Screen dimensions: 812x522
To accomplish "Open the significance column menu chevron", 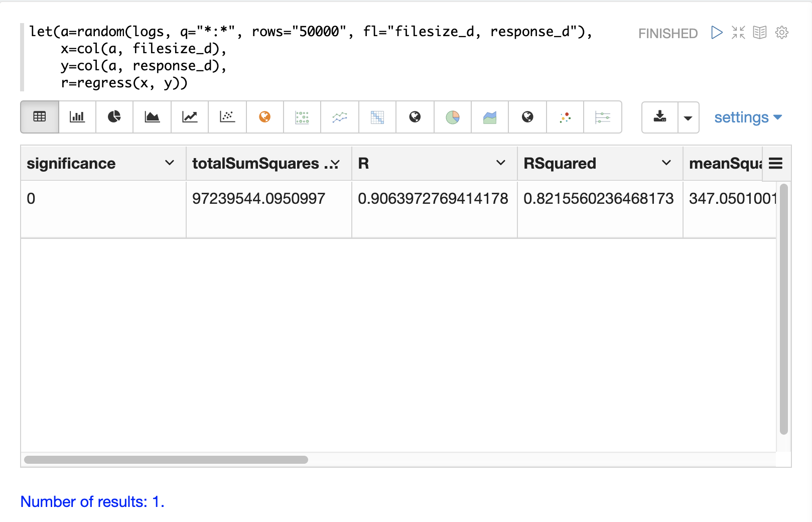I will pyautogui.click(x=170, y=163).
